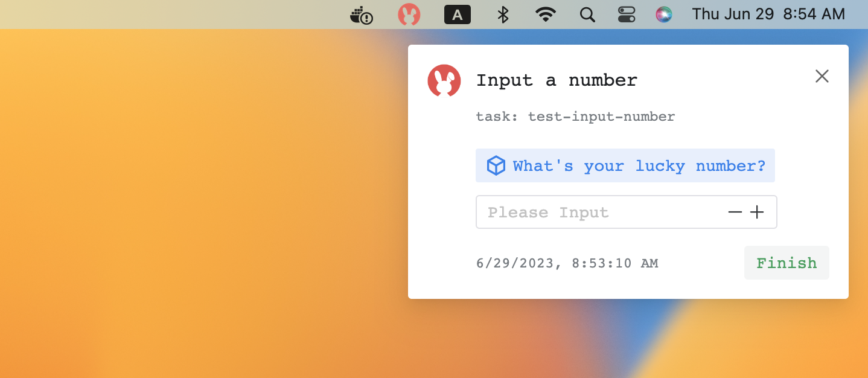Screen dimensions: 868x378
Task: Click the blue cube icon beside question
Action: pyautogui.click(x=496, y=165)
